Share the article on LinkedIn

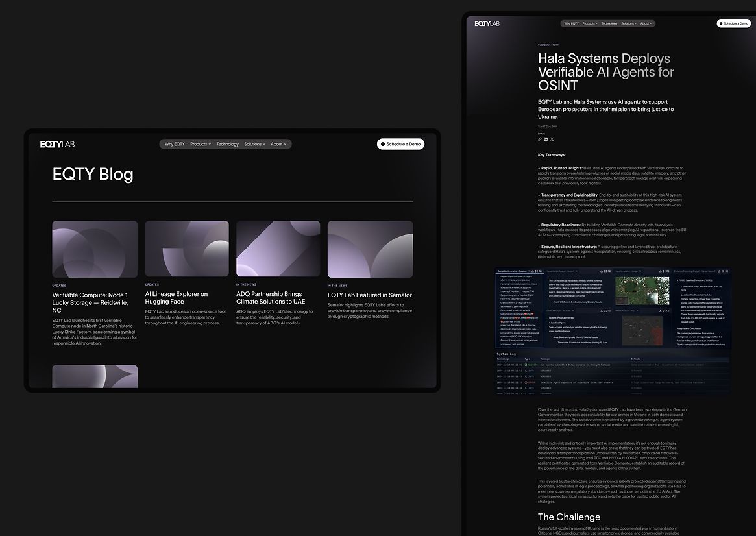coord(546,139)
